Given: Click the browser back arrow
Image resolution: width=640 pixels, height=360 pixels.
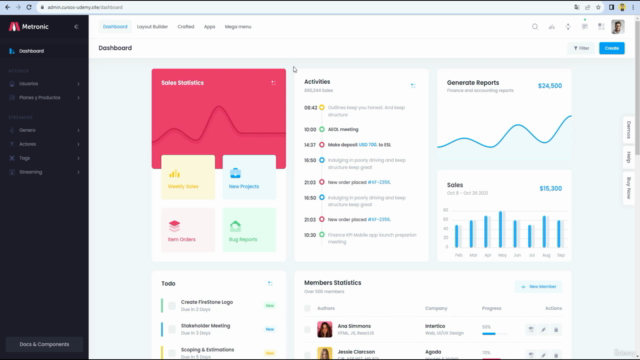Looking at the screenshot, I should click(7, 7).
